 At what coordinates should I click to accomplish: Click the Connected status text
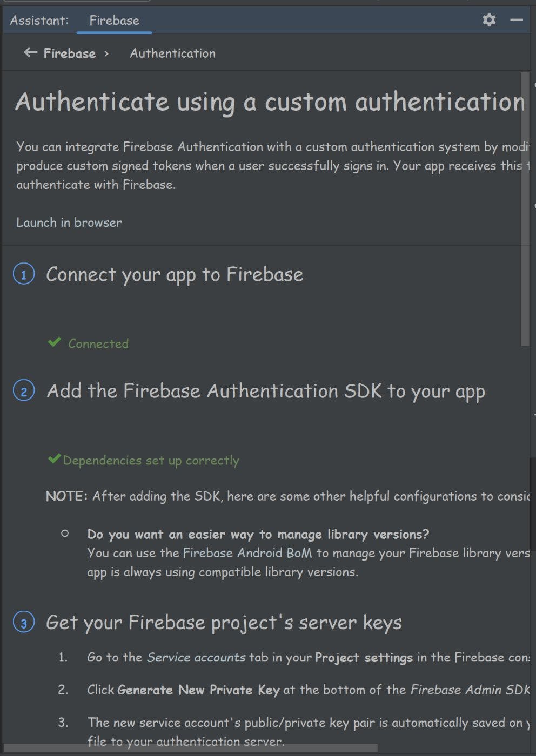tap(98, 343)
